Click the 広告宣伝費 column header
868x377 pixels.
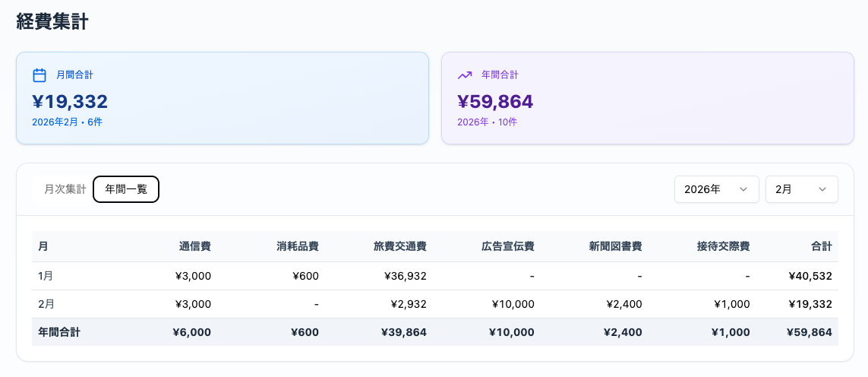coord(508,246)
